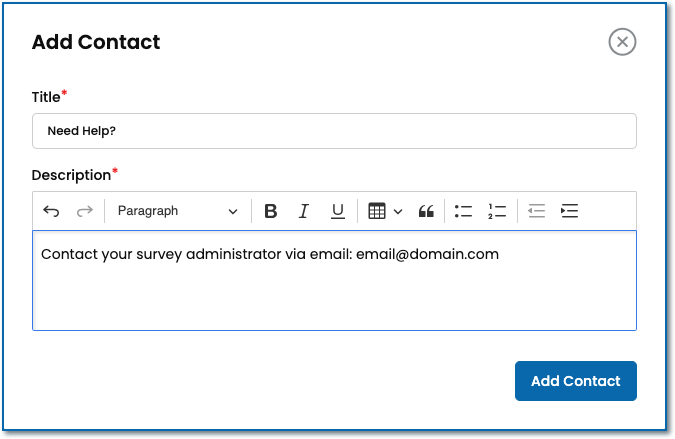Screen dimensions: 675x439
Task: Toggle bold formatting
Action: (x=270, y=211)
